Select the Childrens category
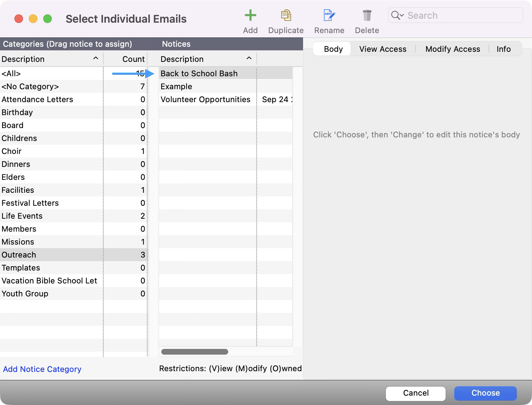 (73, 138)
